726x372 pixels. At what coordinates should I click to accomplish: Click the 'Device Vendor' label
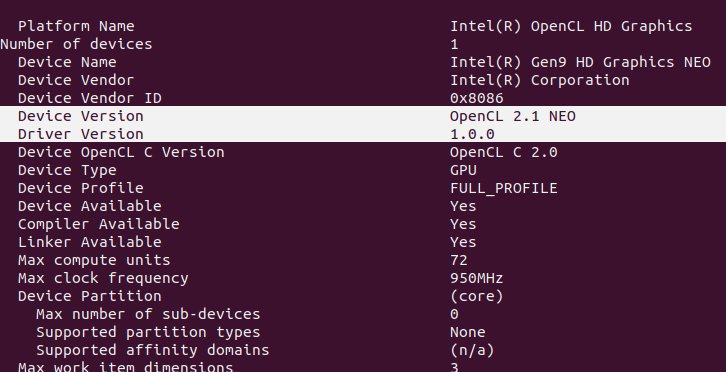click(x=76, y=80)
